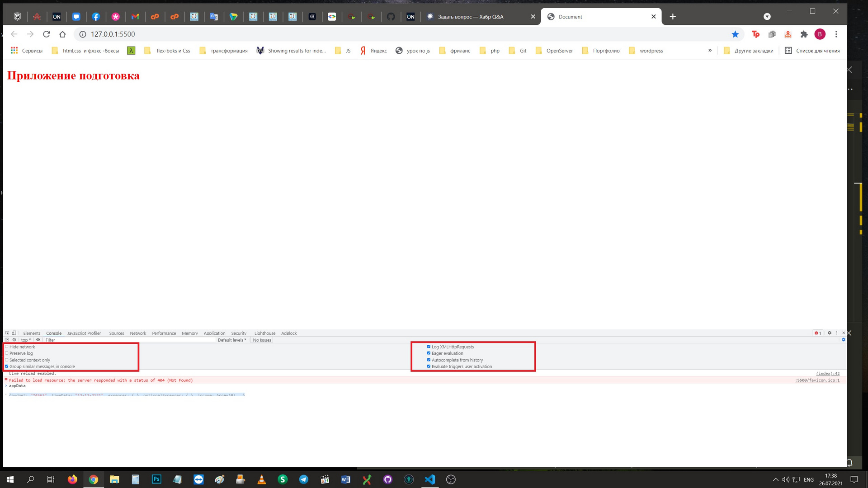Open Visual Studio Code from the taskbar
The height and width of the screenshot is (488, 868).
pos(430,479)
